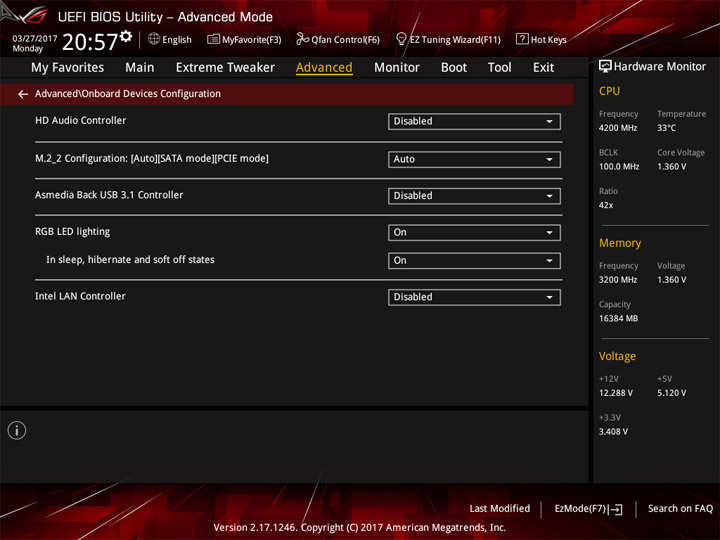
Task: Launch EZ Tuning Wizard bulb icon
Action: pos(401,39)
